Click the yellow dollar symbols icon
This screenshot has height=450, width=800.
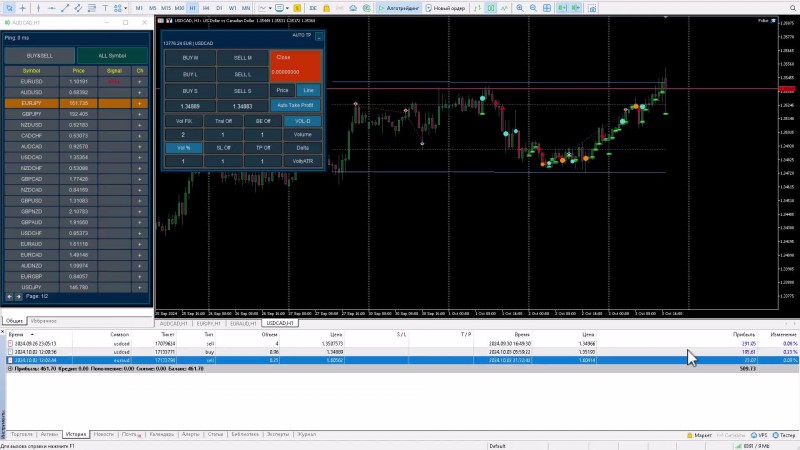point(297,8)
